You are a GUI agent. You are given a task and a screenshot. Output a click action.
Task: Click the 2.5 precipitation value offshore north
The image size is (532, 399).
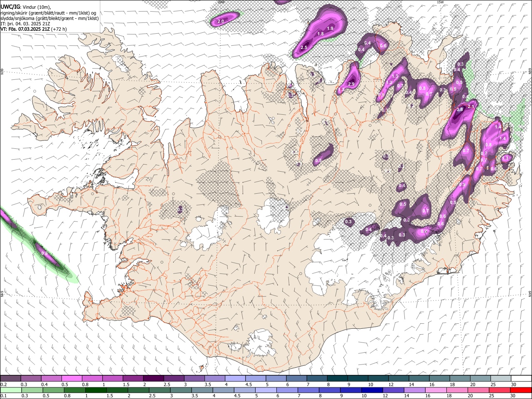[x=303, y=48]
